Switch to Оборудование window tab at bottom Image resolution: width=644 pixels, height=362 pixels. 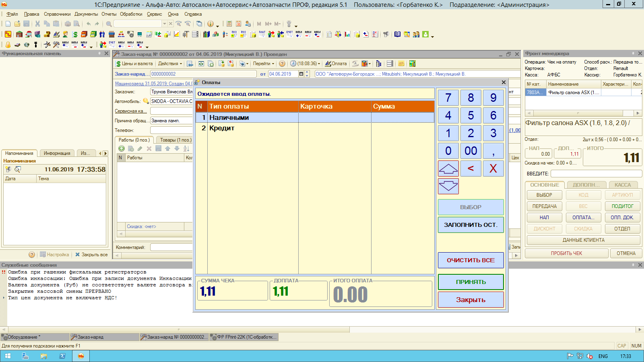(35, 337)
